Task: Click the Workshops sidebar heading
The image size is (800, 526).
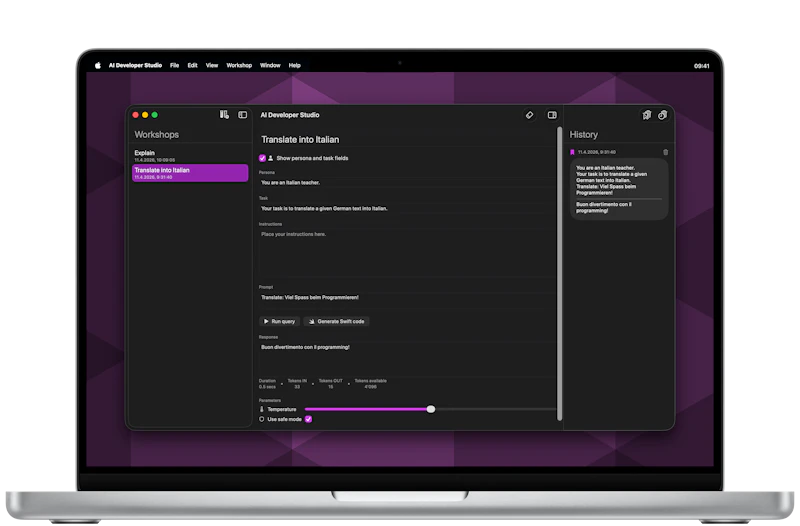Action: click(x=157, y=135)
